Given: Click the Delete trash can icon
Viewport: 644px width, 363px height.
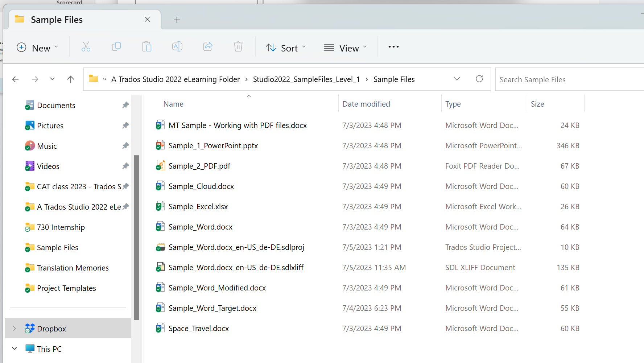Looking at the screenshot, I should tap(238, 47).
